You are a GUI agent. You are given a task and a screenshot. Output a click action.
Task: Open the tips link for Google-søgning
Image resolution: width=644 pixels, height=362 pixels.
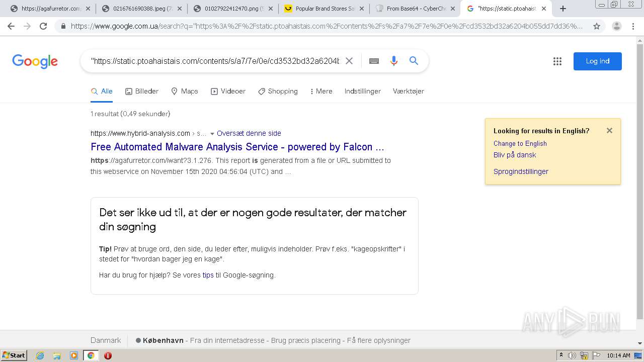[x=208, y=275]
